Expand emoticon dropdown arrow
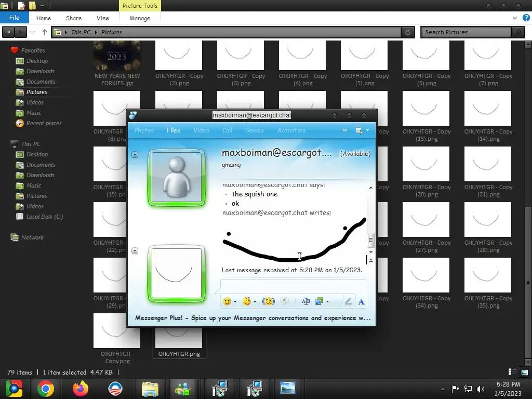This screenshot has height=399, width=532. (x=235, y=301)
